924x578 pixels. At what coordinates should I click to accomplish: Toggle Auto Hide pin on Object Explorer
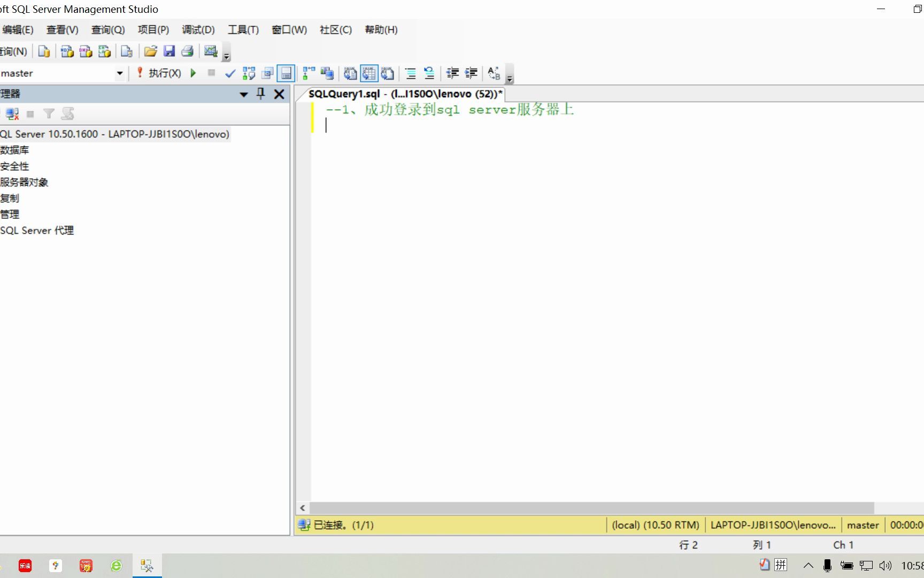pyautogui.click(x=261, y=94)
